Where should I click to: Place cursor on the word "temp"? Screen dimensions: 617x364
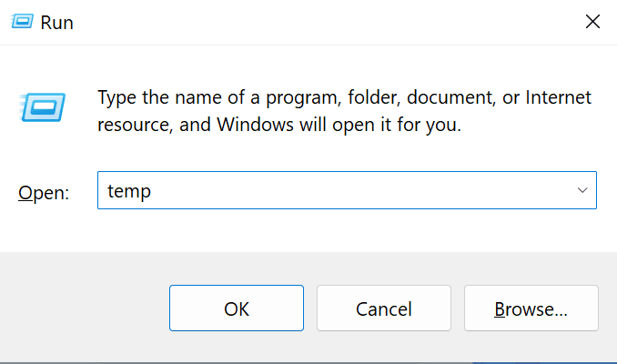(128, 192)
